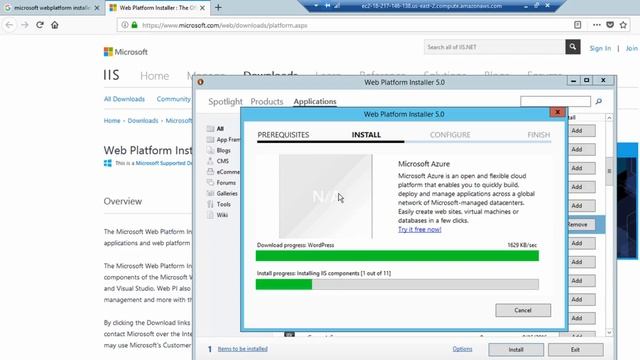Click the pin icon on remote connection bar
The height and width of the screenshot is (360, 640).
pos(327,6)
